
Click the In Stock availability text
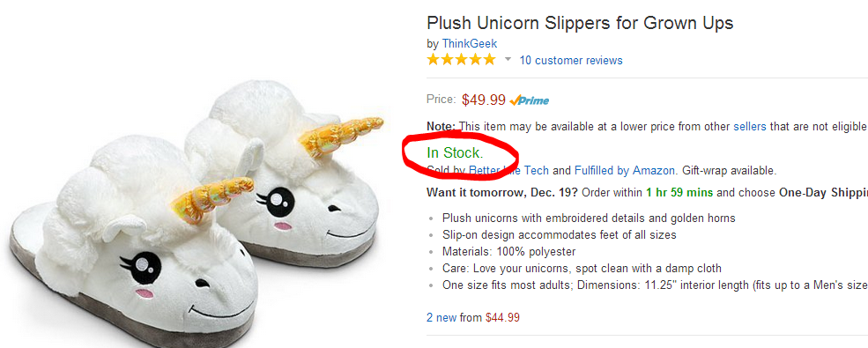tap(455, 152)
